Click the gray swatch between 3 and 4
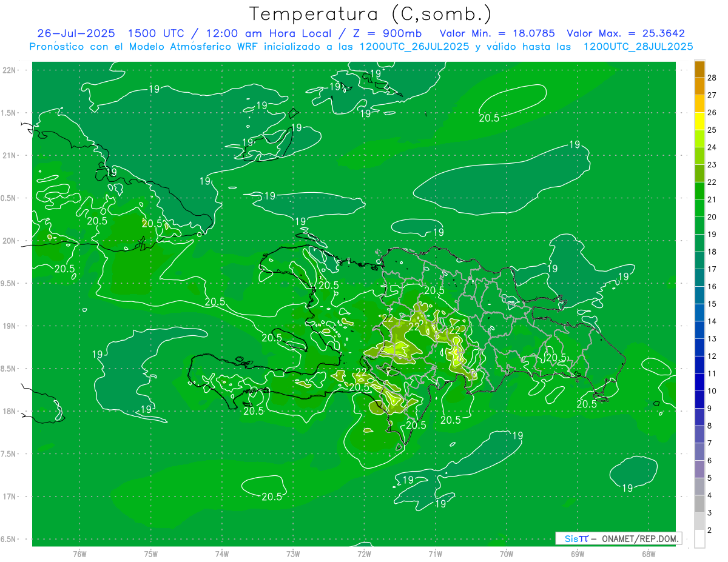The height and width of the screenshot is (562, 728). click(x=699, y=504)
